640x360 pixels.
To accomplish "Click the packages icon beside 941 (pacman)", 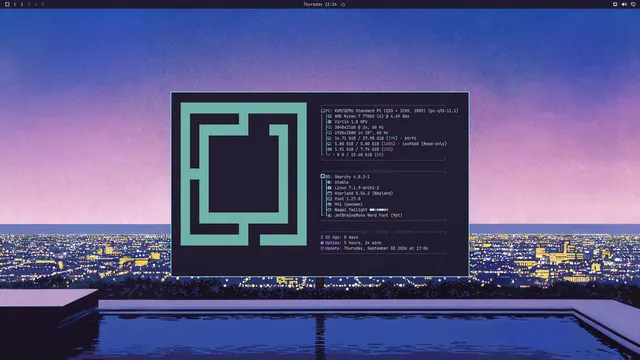I will 329,204.
